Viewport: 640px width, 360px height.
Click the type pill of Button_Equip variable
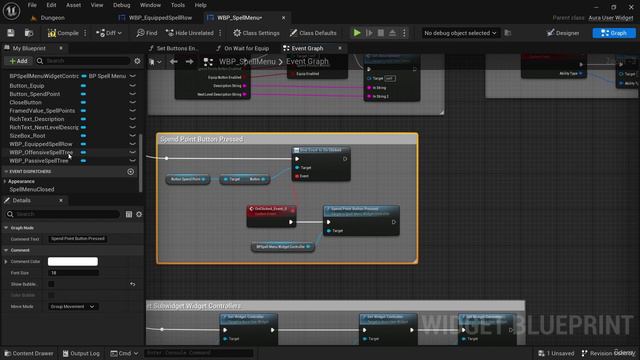coord(83,86)
